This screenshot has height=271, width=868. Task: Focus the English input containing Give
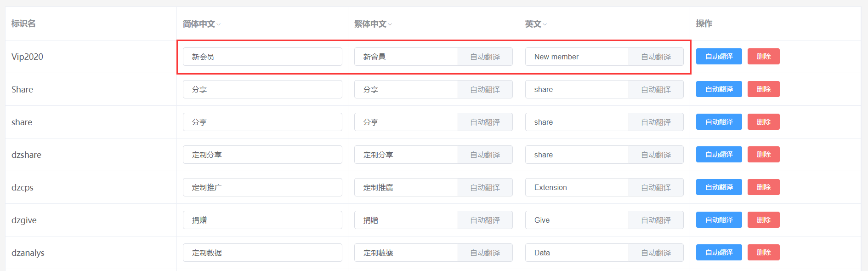(577, 220)
